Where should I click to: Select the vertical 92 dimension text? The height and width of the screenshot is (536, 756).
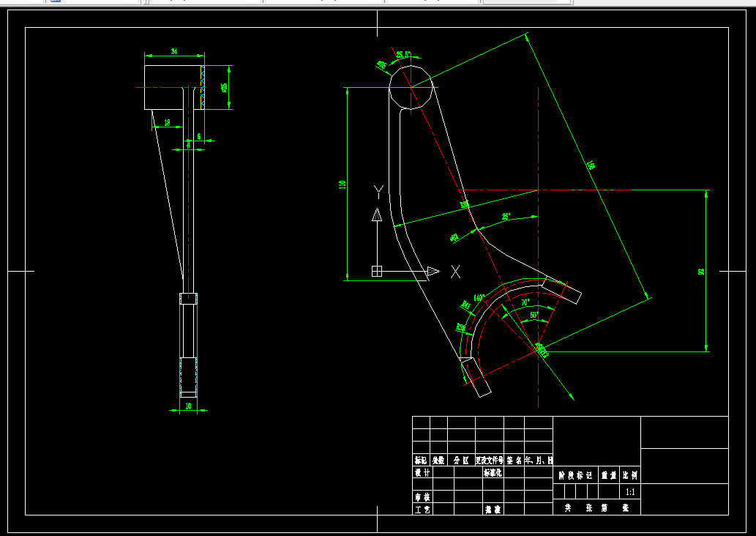tap(701, 272)
